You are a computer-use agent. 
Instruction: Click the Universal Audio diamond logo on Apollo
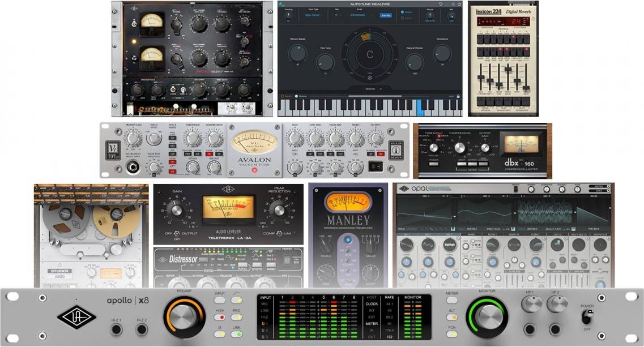coord(77,316)
